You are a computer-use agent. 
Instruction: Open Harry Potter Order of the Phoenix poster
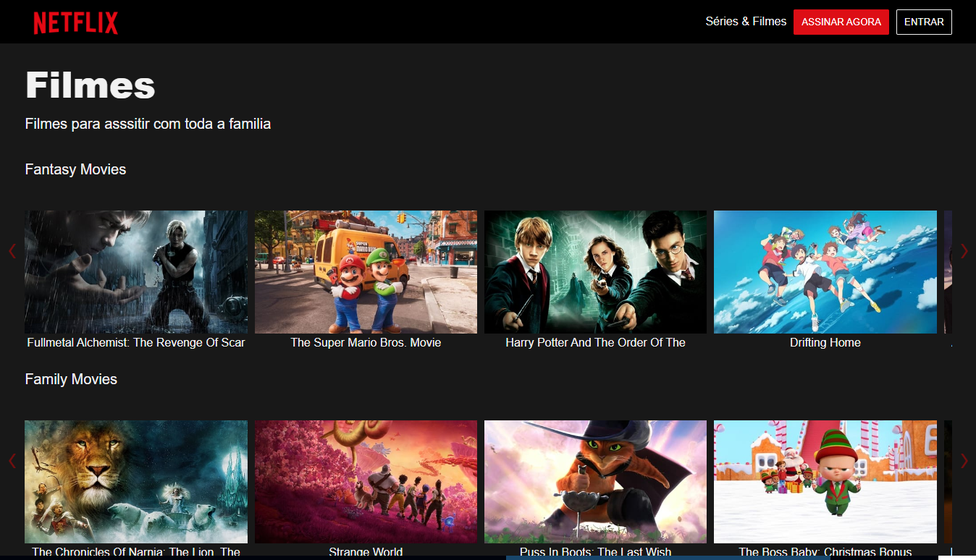[x=595, y=271]
